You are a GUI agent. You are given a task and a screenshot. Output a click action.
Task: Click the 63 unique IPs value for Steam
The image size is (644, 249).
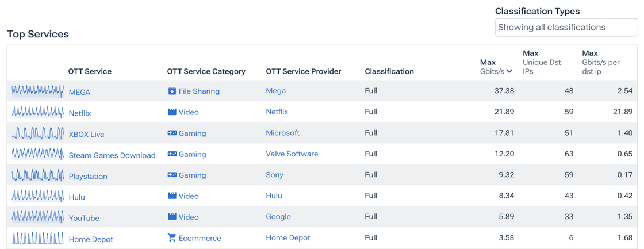[569, 154]
